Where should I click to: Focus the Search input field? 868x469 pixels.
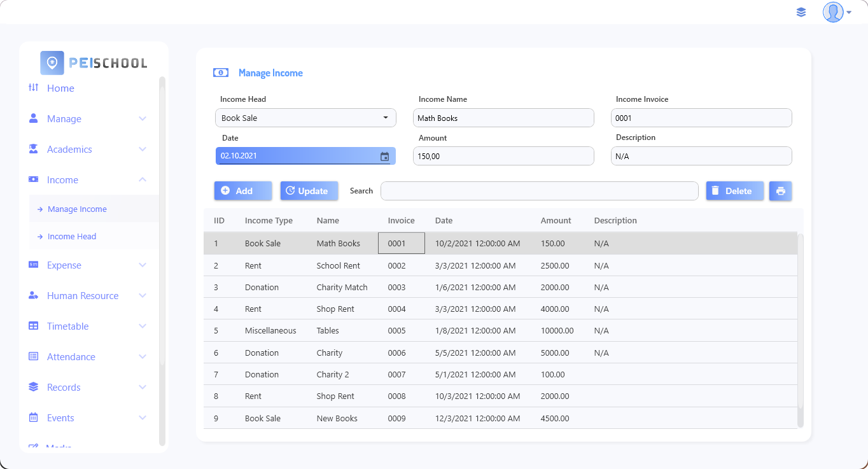click(x=539, y=191)
